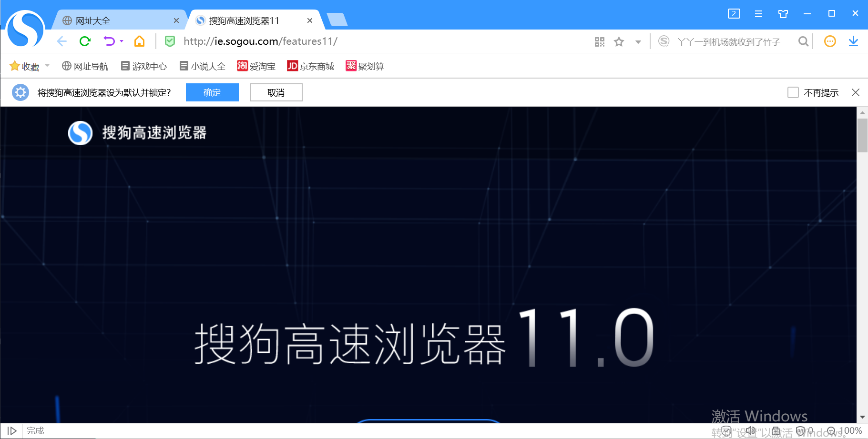Click the scrollbar up arrow
The image size is (868, 439).
pos(862,113)
